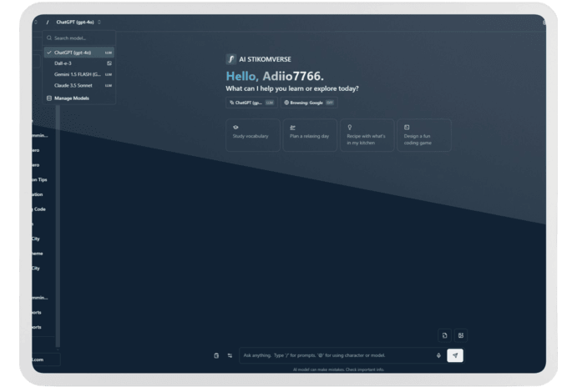
Task: Click the magnifier icon in model search
Action: (x=49, y=38)
